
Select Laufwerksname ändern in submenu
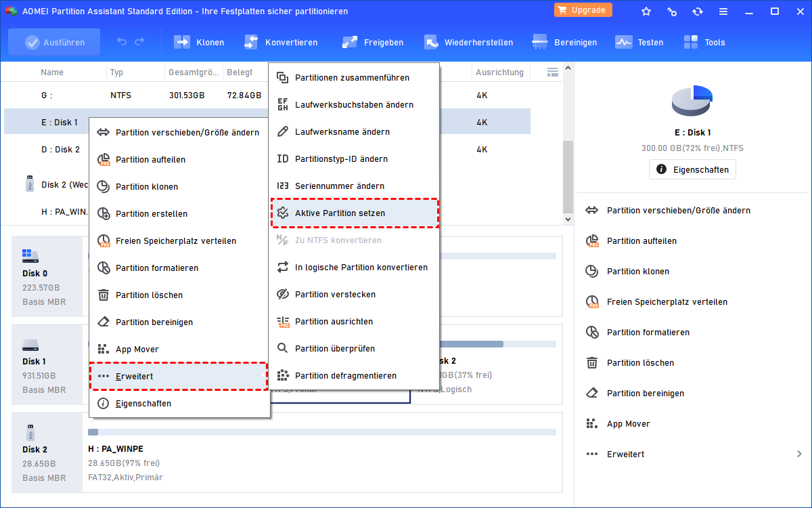tap(355, 132)
